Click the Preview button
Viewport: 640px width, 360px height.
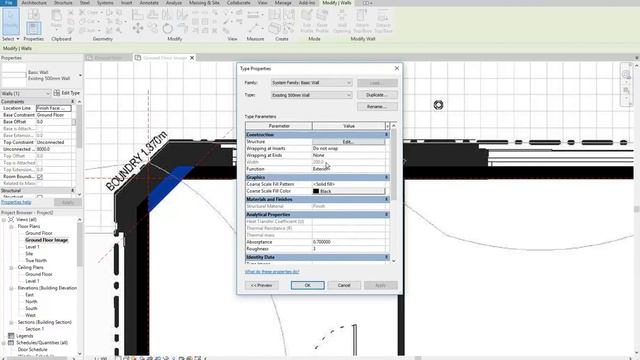point(262,285)
